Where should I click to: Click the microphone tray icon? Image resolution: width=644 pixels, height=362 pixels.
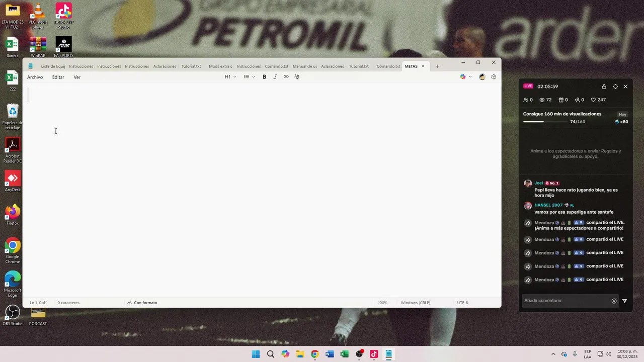(575, 354)
